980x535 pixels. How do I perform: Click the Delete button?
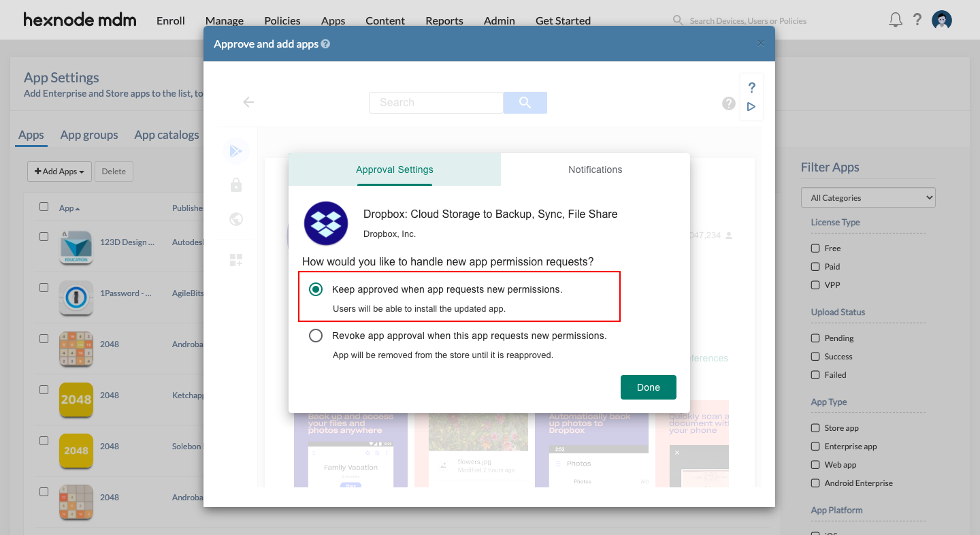tap(114, 172)
